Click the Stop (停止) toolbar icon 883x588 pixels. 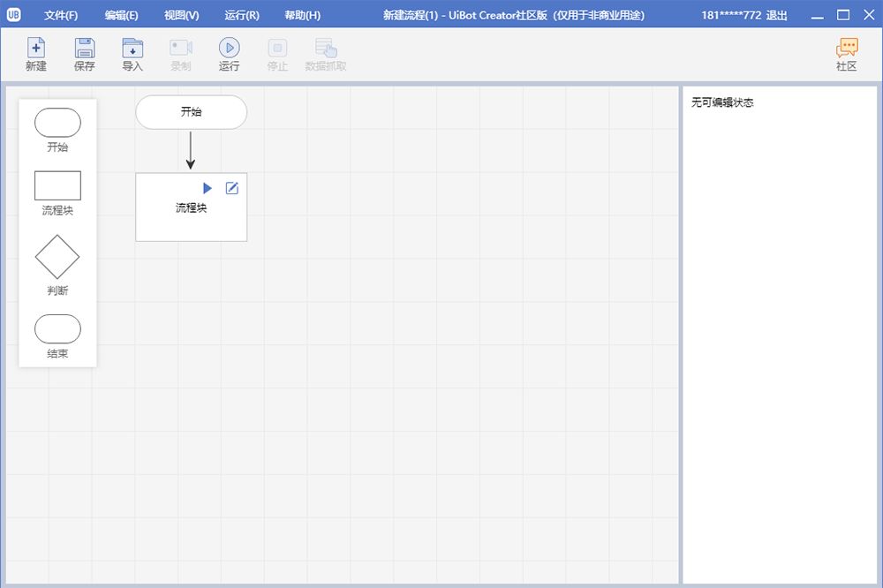[x=277, y=48]
